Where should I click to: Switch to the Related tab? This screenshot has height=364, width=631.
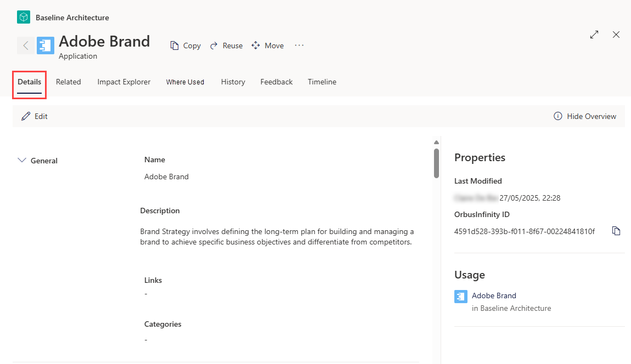(x=69, y=82)
